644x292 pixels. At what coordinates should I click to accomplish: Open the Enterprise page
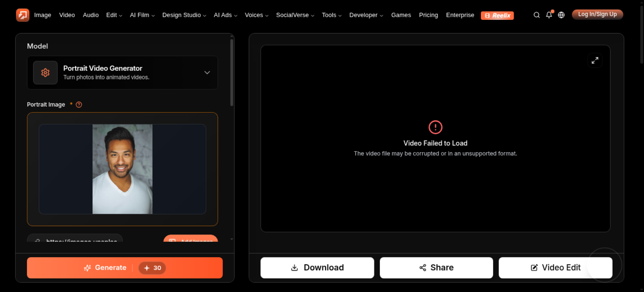[460, 15]
